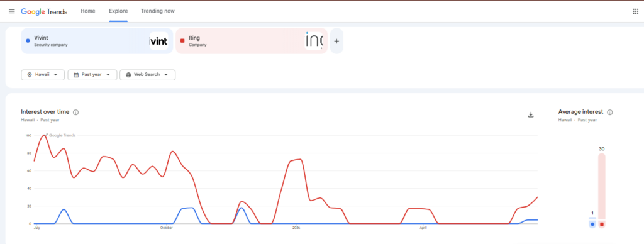This screenshot has width=644, height=244.
Task: Go to the Home tab
Action: click(88, 11)
